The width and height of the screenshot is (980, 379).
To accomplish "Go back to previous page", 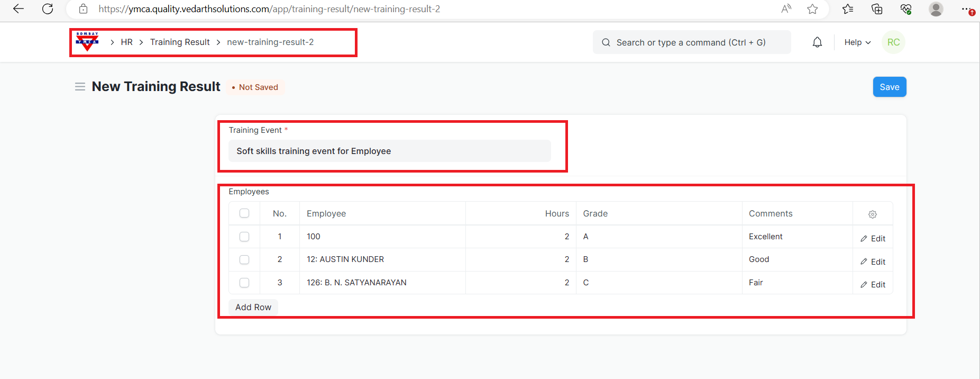I will 19,9.
